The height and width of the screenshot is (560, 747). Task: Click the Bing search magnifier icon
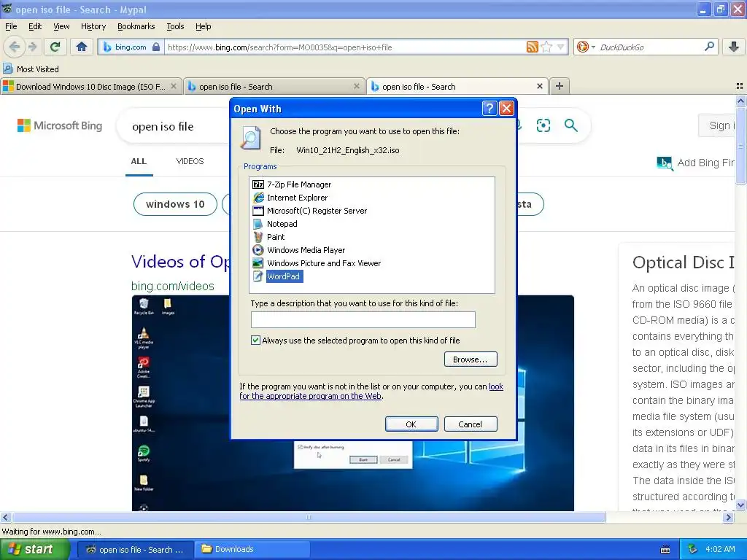click(x=570, y=125)
